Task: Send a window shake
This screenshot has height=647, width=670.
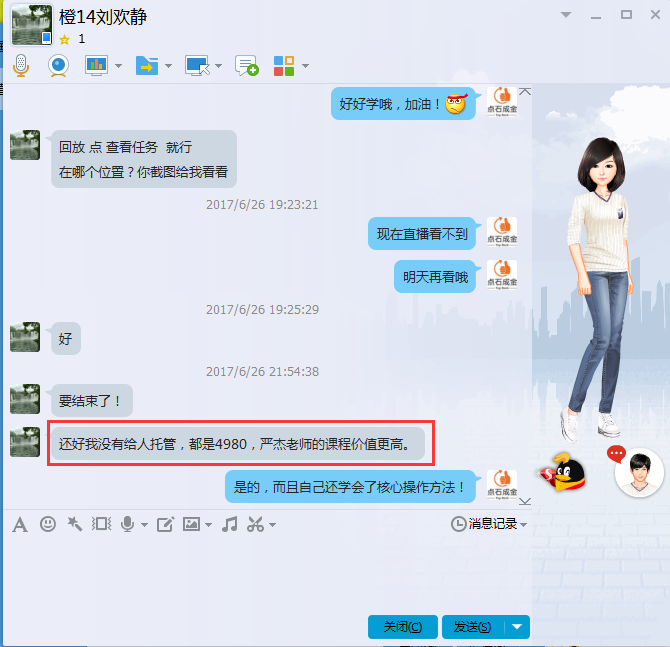Action: (x=101, y=524)
